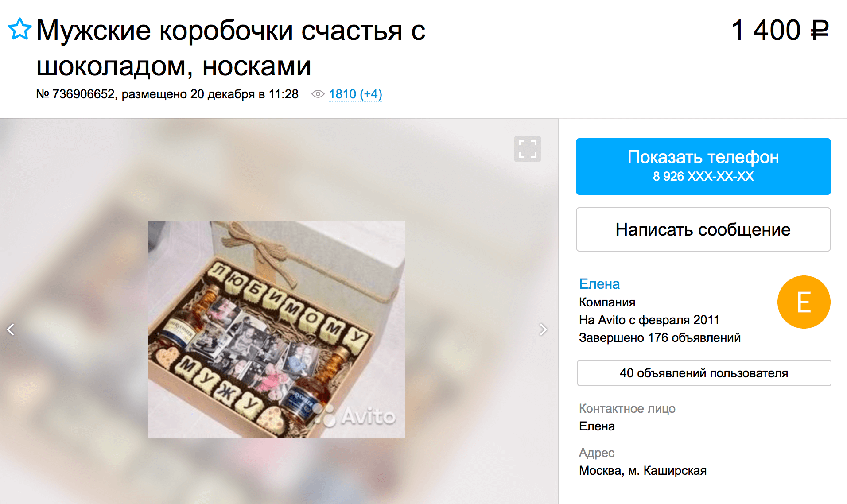Open seller profile link Елена
The image size is (847, 504).
point(599,284)
